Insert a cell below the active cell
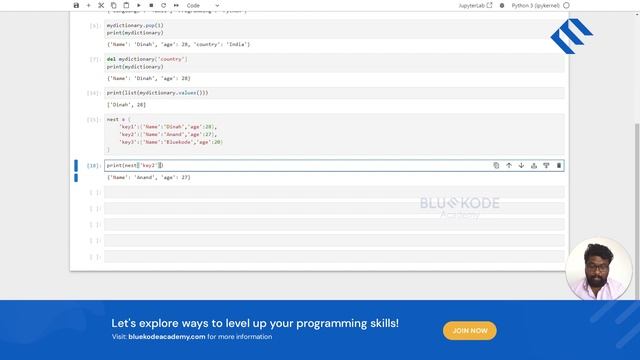The height and width of the screenshot is (360, 640). pyautogui.click(x=546, y=165)
